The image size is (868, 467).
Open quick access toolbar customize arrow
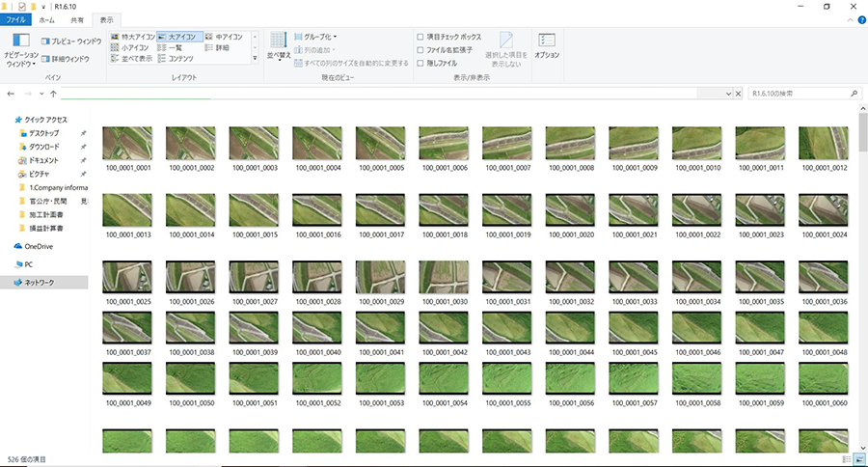(43, 7)
